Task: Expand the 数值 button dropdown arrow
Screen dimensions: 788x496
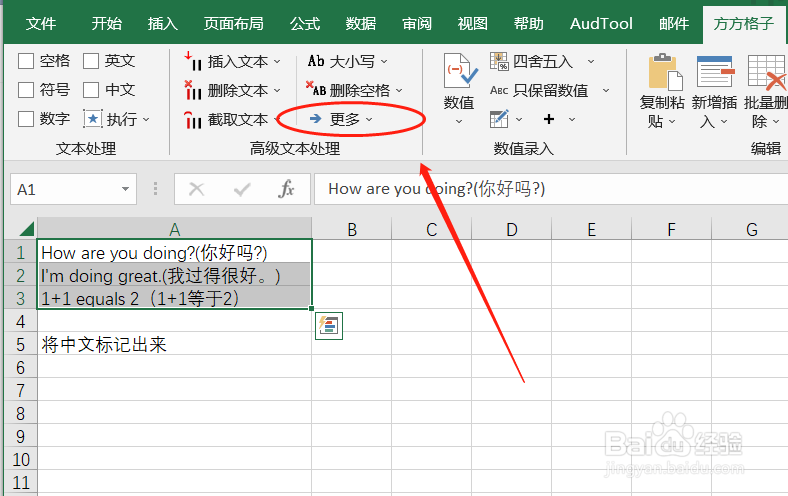Action: click(459, 122)
